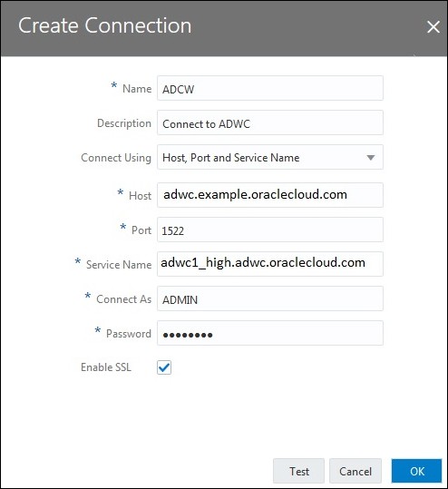
Task: Click the Enable SSL label
Action: (106, 367)
